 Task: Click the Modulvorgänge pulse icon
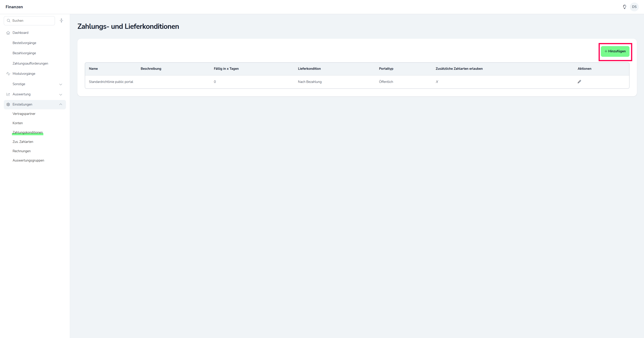coord(8,74)
